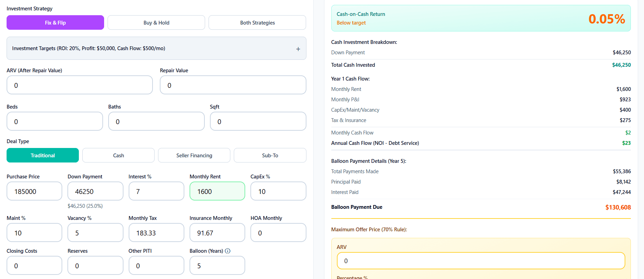Viewport: 644px width, 279px height.
Task: Click the Vacancy % input field
Action: coord(95,233)
